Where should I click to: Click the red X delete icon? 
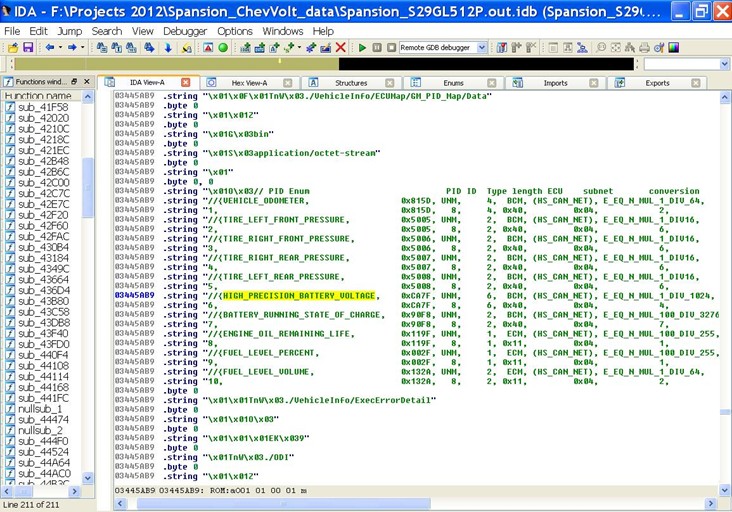pyautogui.click(x=341, y=47)
